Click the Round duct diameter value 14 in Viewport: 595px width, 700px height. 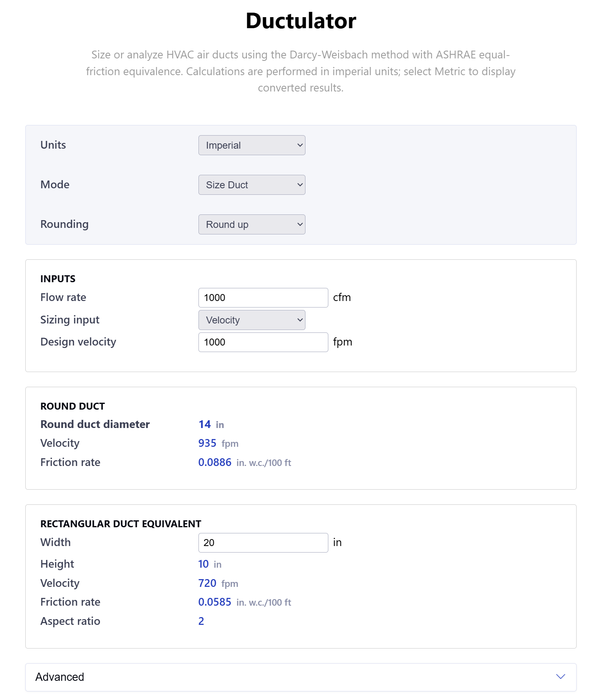coord(211,424)
